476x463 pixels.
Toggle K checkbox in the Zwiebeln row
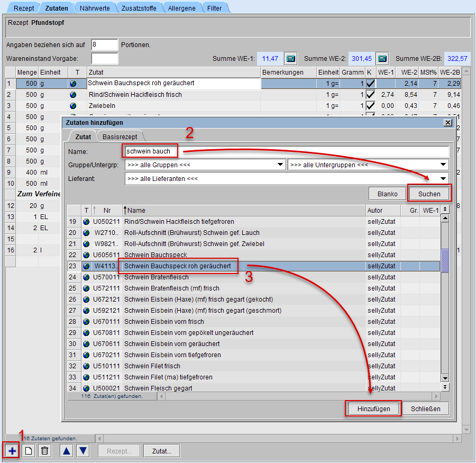coord(371,106)
